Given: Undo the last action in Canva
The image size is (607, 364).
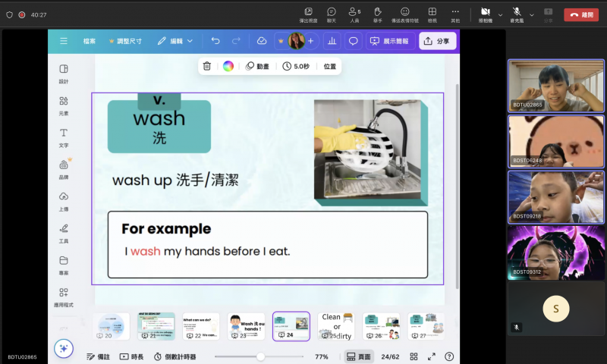Looking at the screenshot, I should (215, 41).
